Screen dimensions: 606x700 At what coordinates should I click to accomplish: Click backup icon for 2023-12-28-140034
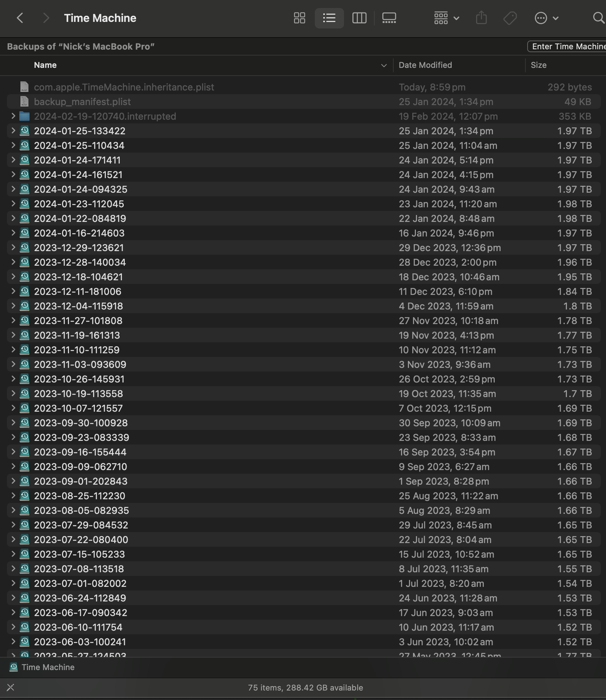coord(24,262)
